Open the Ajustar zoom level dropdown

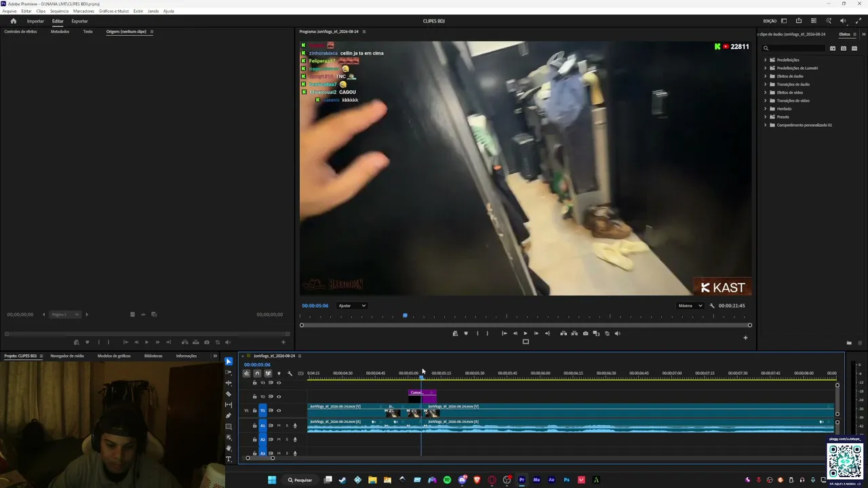click(x=352, y=306)
